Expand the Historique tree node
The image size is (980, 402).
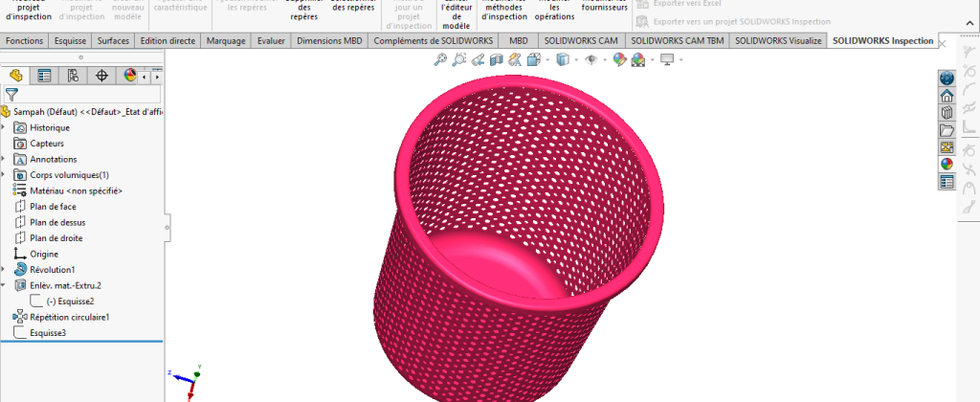pos(4,127)
